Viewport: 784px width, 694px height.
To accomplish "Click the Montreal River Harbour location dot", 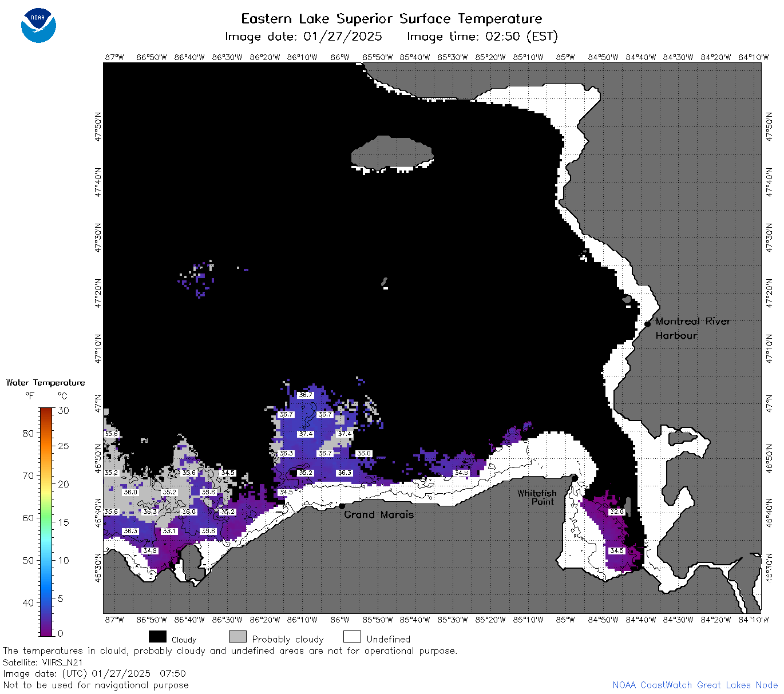I will coord(647,324).
